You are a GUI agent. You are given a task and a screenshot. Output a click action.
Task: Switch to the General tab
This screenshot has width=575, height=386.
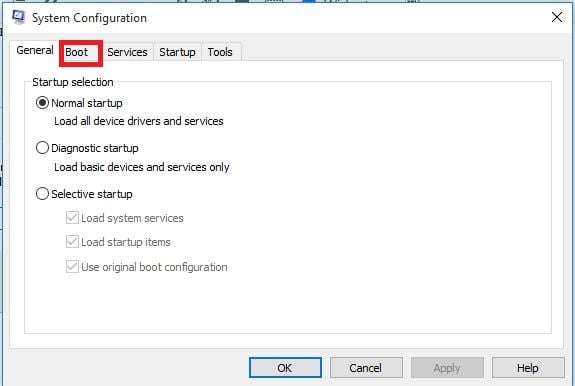pos(34,50)
